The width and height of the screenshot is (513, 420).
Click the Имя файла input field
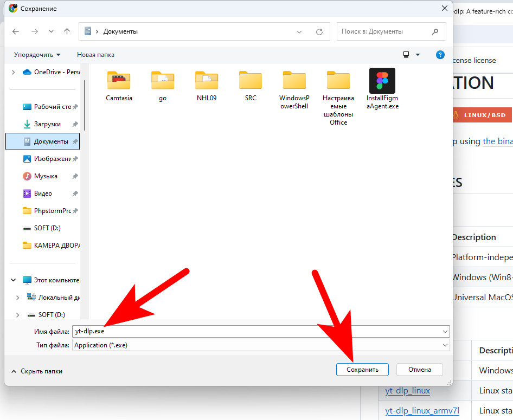pos(255,331)
